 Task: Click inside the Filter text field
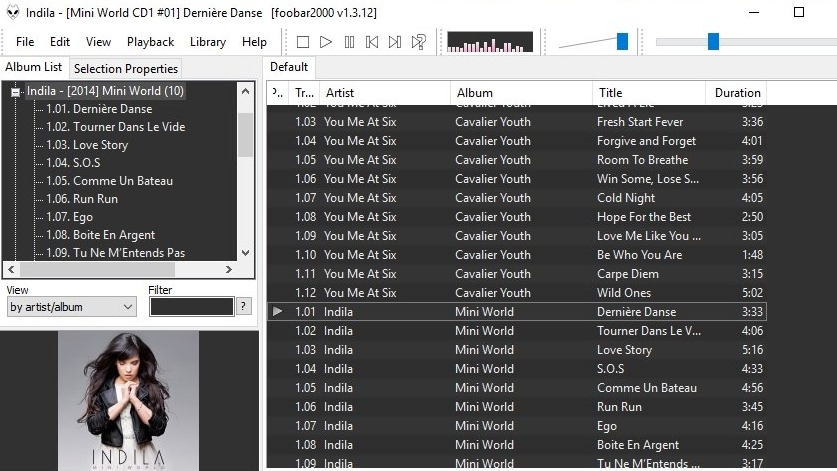(x=190, y=307)
